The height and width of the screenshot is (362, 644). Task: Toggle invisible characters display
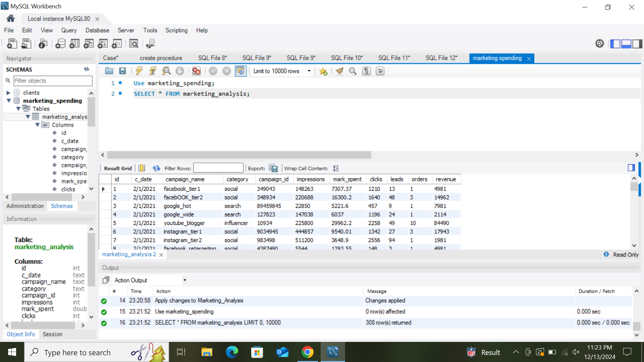point(367,71)
